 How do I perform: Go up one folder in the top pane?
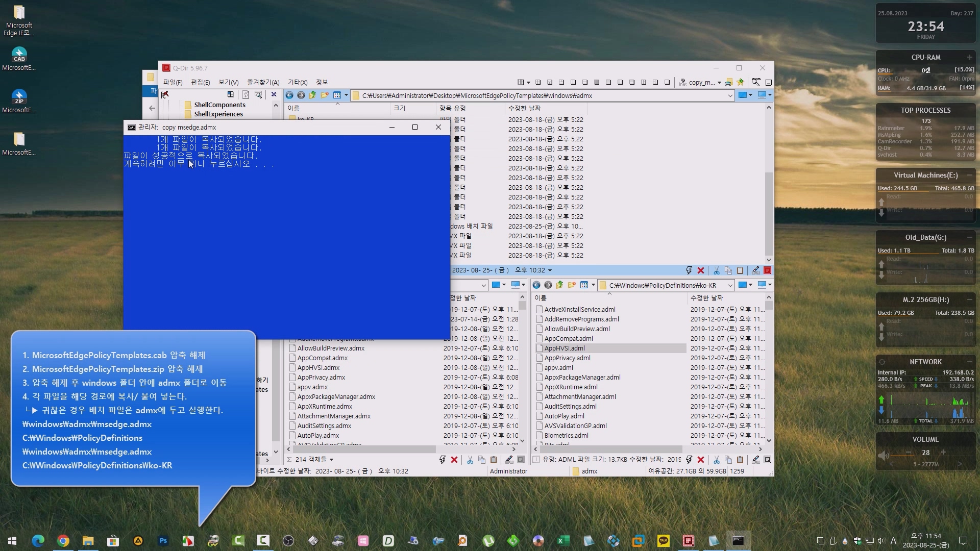click(x=313, y=95)
